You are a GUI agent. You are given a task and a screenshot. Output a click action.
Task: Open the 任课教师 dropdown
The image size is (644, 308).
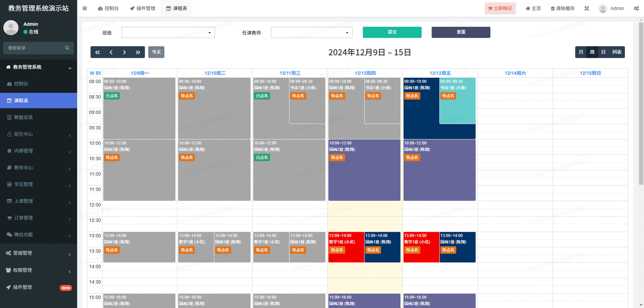pos(311,33)
